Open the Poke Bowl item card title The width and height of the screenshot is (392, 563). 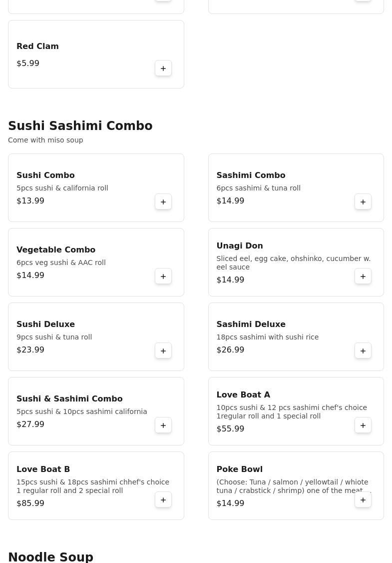pyautogui.click(x=239, y=469)
